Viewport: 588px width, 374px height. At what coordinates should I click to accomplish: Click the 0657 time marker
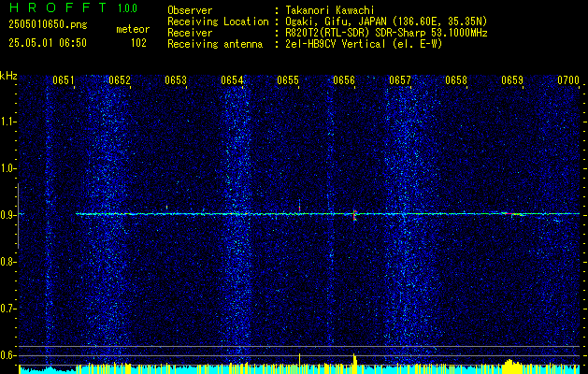point(400,80)
